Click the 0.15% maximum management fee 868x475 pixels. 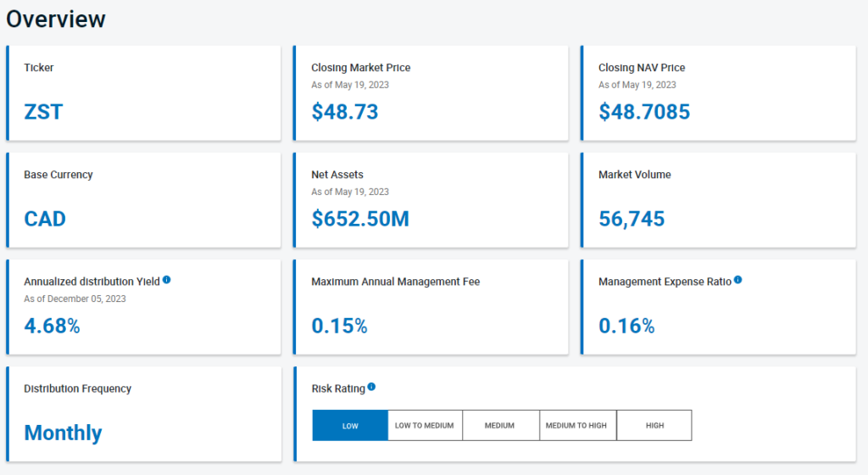point(339,326)
